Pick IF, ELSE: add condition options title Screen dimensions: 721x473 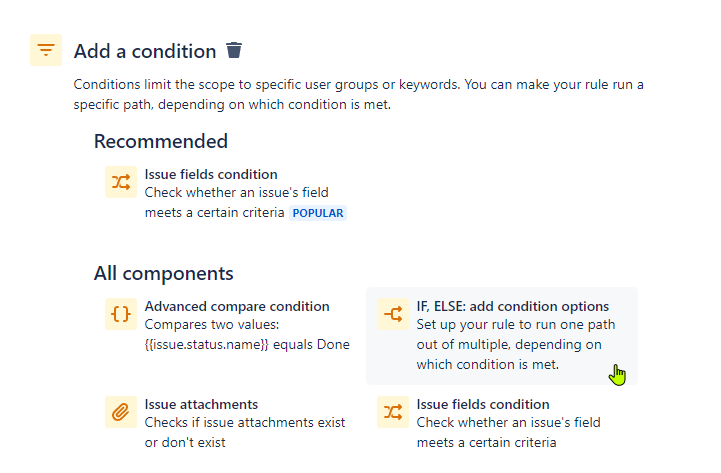(513, 306)
